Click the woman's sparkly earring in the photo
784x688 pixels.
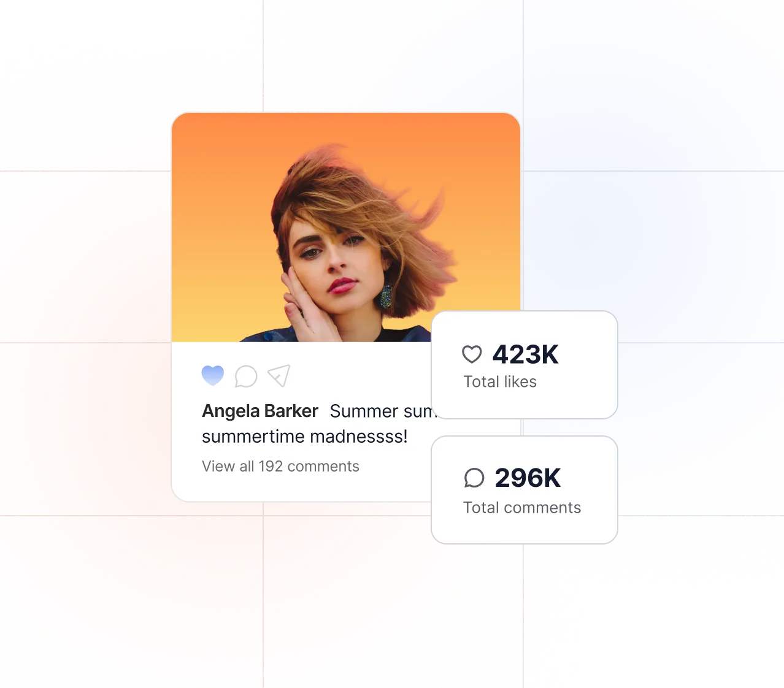coord(386,296)
